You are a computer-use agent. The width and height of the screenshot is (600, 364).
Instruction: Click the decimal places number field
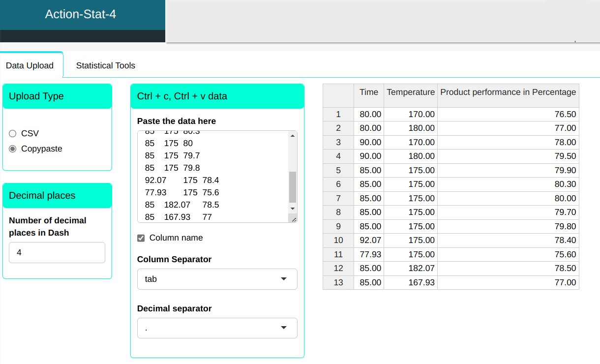(x=57, y=252)
